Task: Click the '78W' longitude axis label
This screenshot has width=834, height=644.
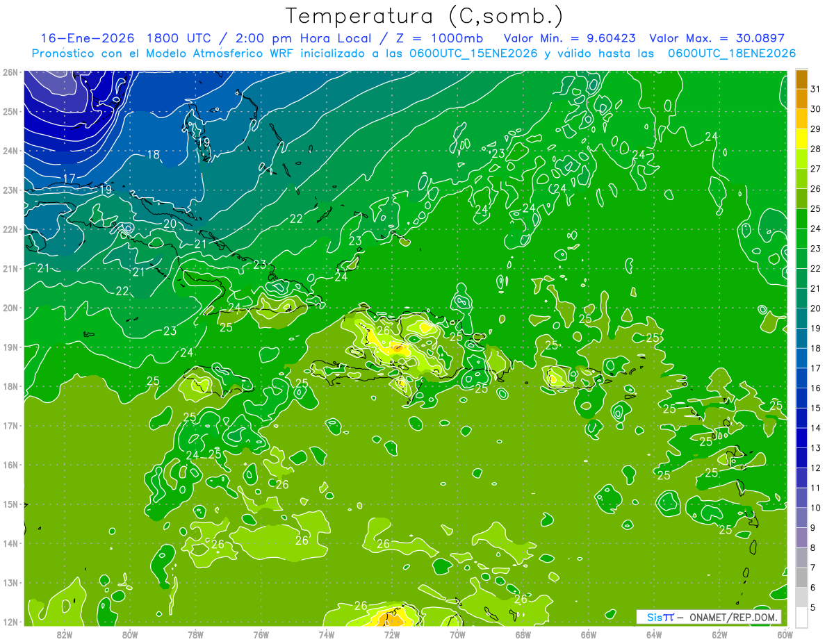Action: pyautogui.click(x=195, y=634)
